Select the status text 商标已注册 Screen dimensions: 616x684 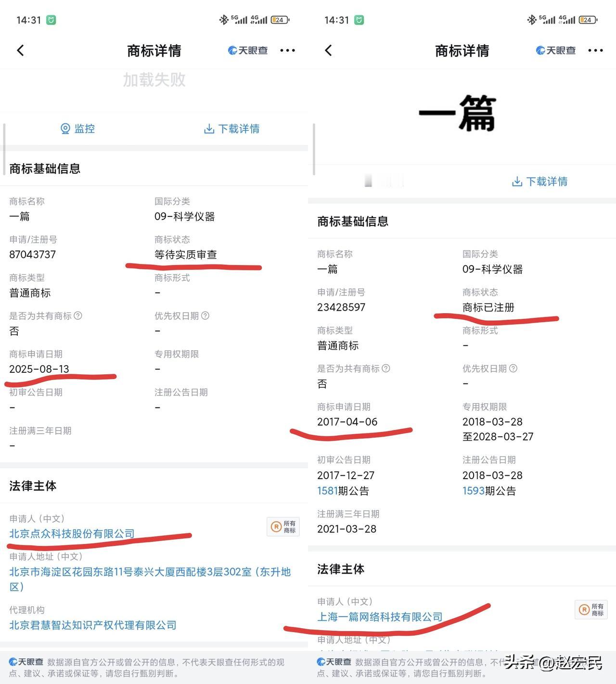pyautogui.click(x=488, y=307)
